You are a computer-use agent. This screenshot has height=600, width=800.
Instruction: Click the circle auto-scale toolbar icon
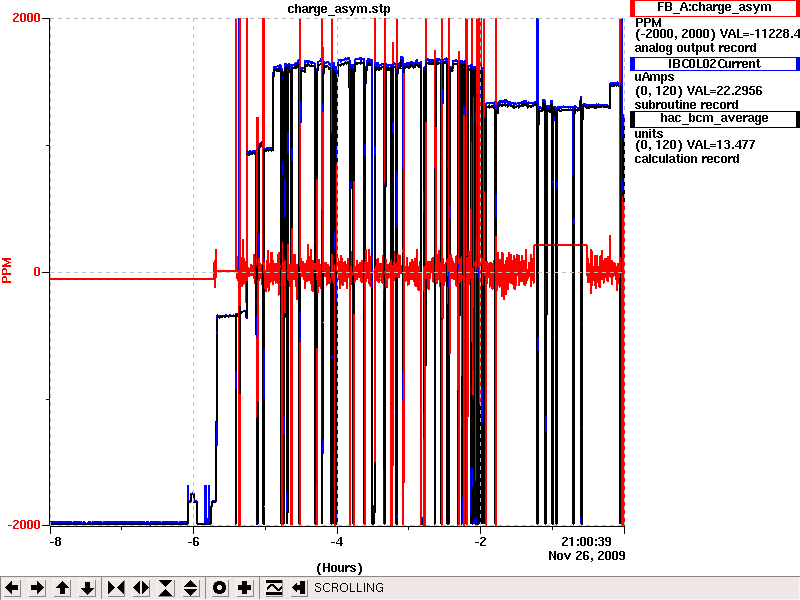point(219,588)
